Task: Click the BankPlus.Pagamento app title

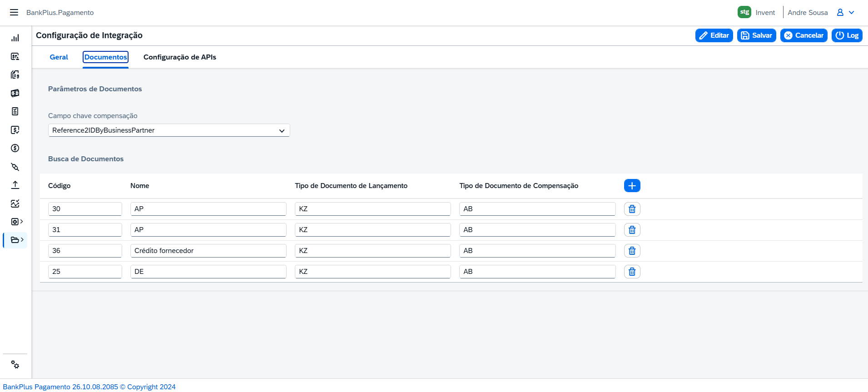Action: click(x=60, y=12)
